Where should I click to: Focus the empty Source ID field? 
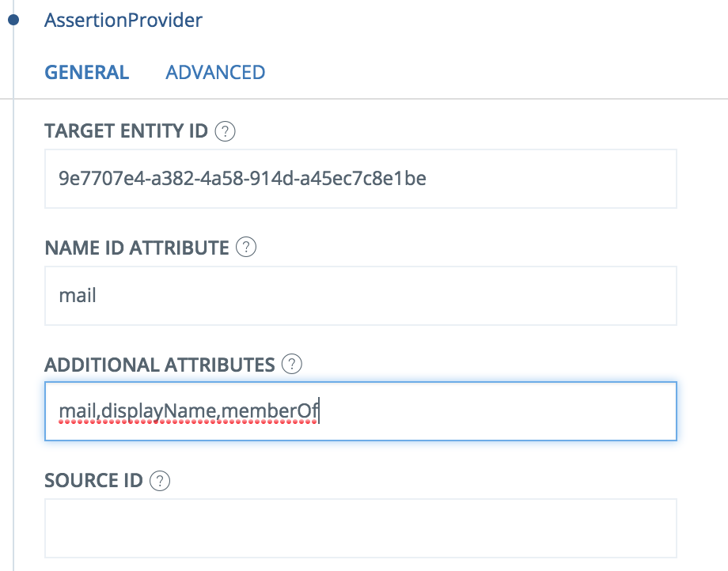coord(361,528)
